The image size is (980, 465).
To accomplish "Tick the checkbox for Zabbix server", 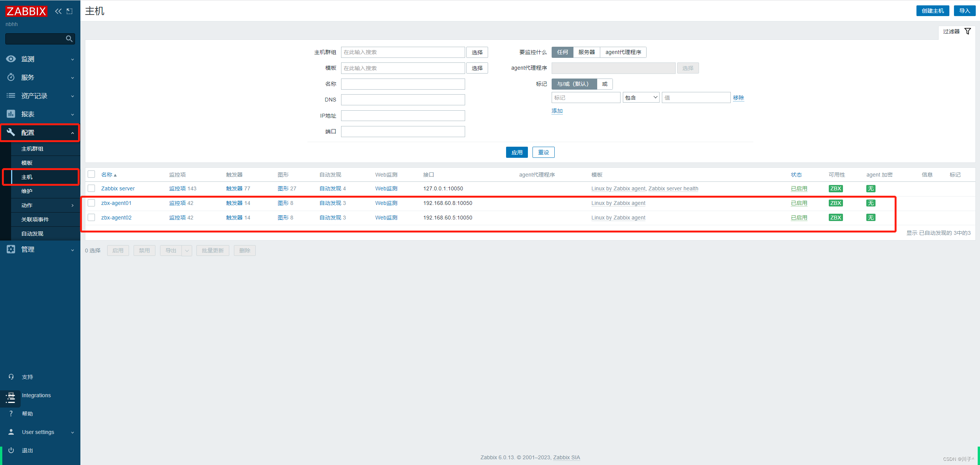I will pos(91,188).
